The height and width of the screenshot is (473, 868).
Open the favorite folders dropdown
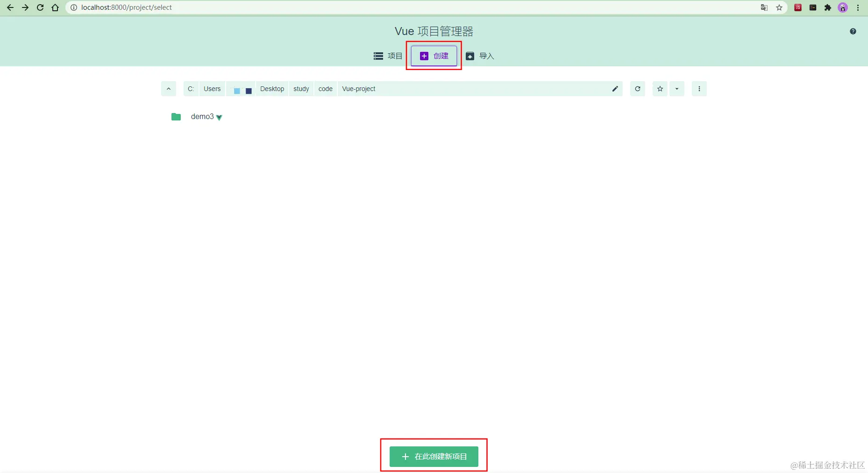(x=677, y=89)
